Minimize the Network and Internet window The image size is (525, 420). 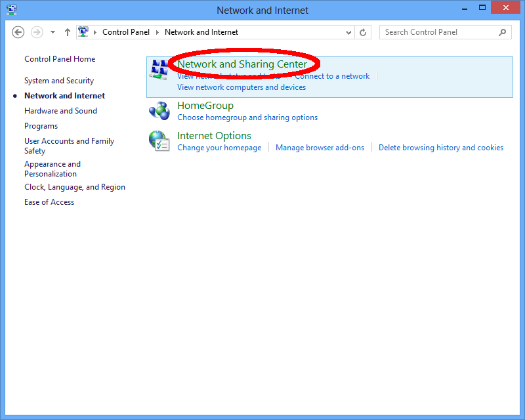[x=465, y=9]
